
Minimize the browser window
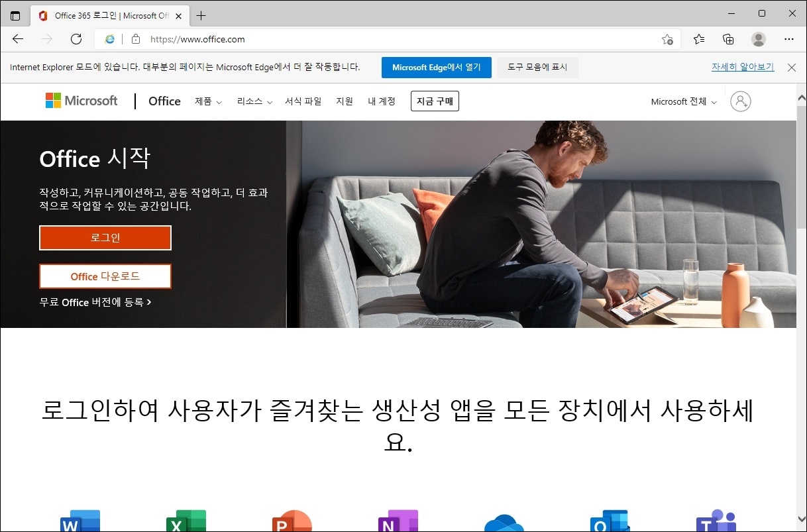coord(731,13)
